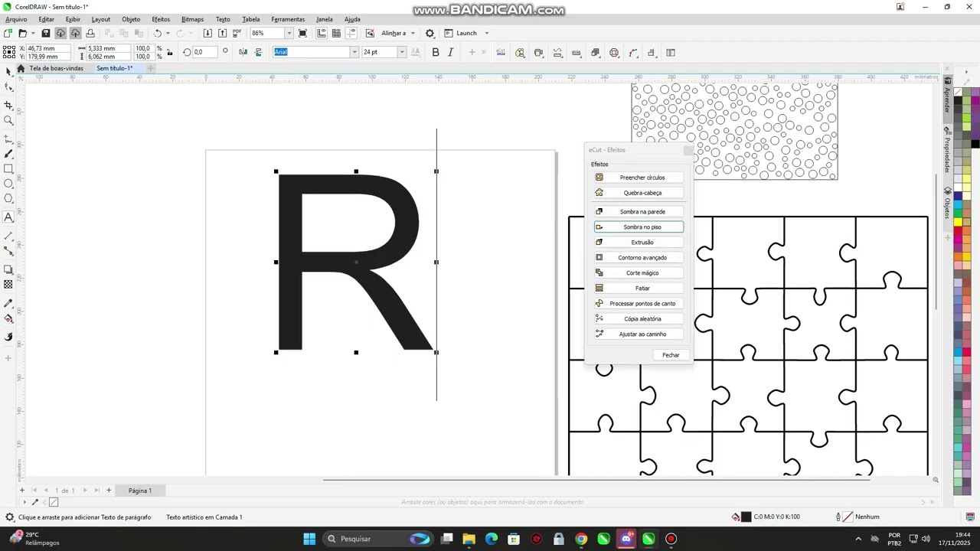Image resolution: width=980 pixels, height=551 pixels.
Task: Expand the Launch dropdown
Action: 486,33
